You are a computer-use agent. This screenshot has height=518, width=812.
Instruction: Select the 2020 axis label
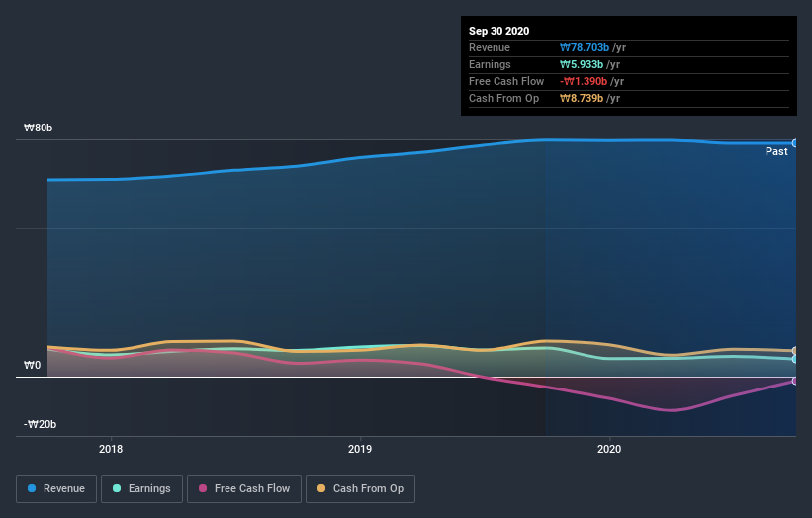(x=609, y=449)
